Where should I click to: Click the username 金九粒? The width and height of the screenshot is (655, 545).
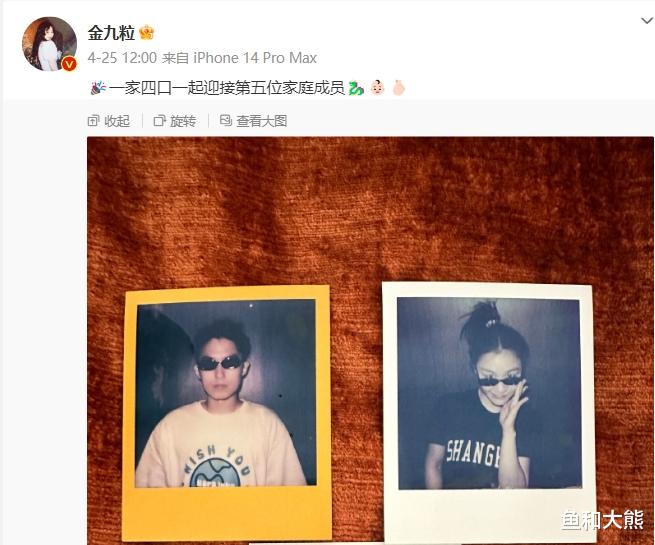pos(111,33)
